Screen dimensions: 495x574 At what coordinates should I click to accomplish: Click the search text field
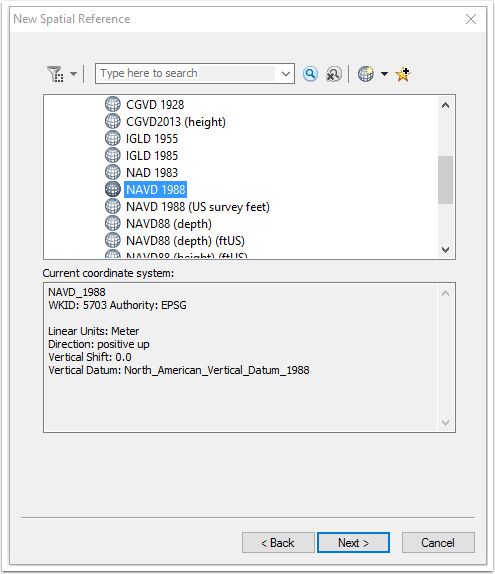point(187,73)
